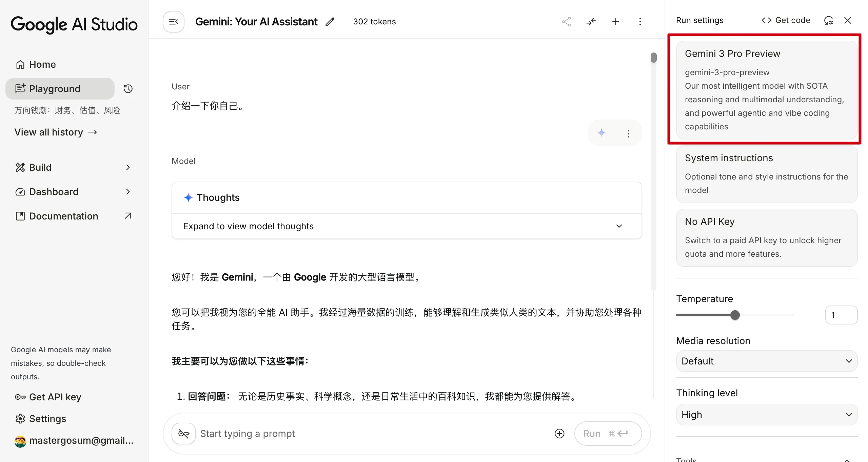
Task: Click the three-dot menu beside the sparkle icon
Action: click(628, 134)
